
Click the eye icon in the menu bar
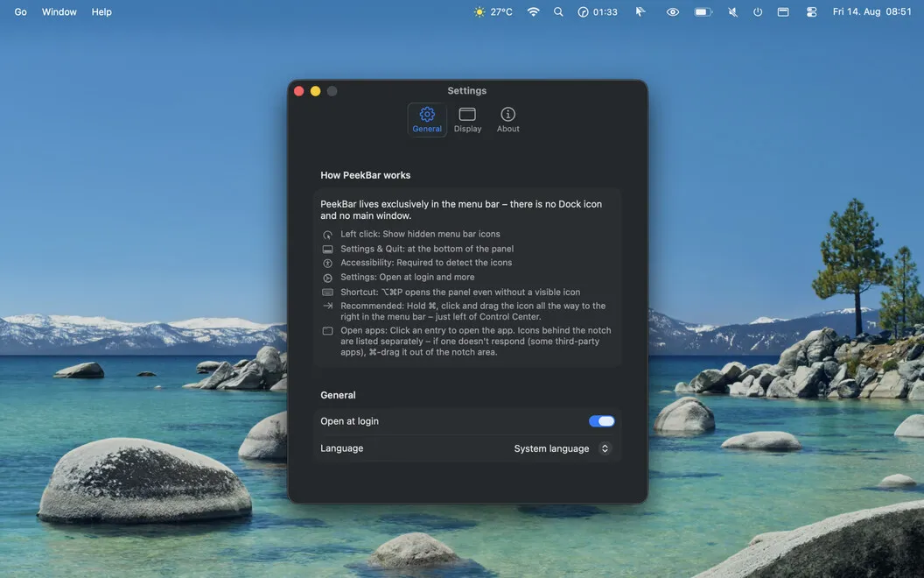[x=672, y=11]
